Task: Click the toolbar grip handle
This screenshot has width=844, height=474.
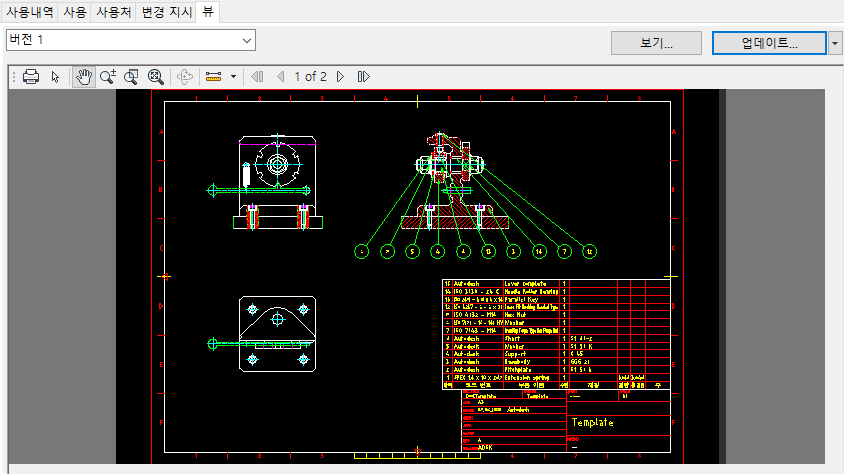Action: (x=14, y=77)
